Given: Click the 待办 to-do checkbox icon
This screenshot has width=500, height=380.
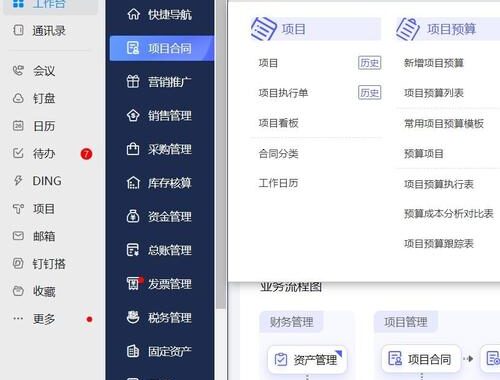Looking at the screenshot, I should [18, 153].
